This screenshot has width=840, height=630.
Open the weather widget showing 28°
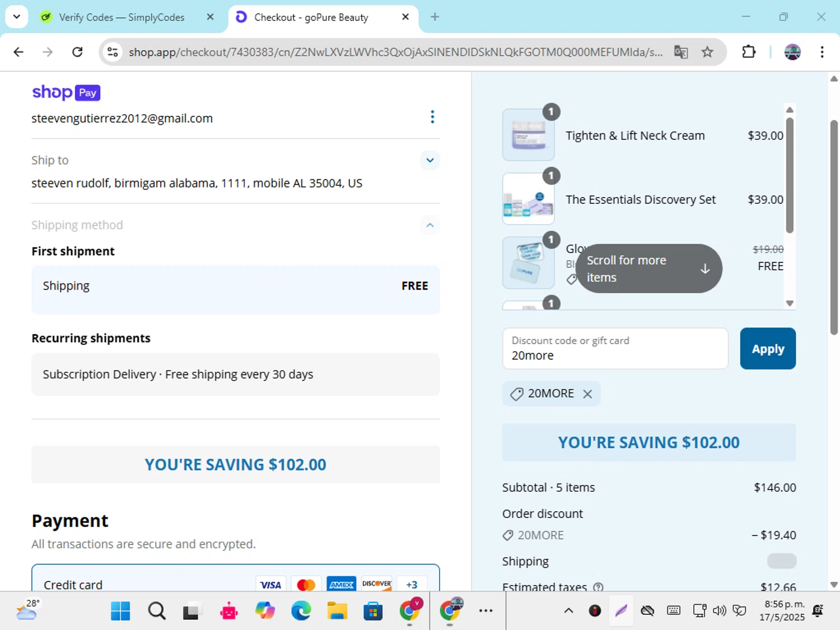tap(28, 610)
